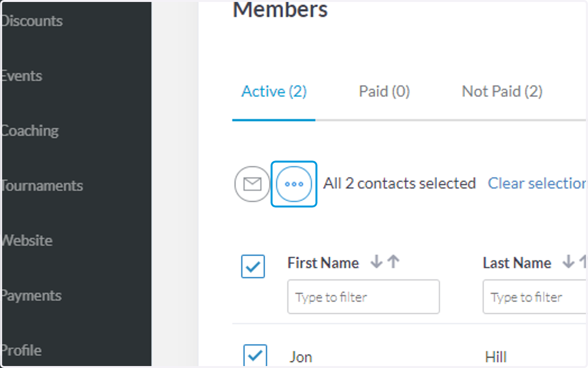This screenshot has height=368, width=588.
Task: Toggle the select-all checkbox in header
Action: click(253, 267)
